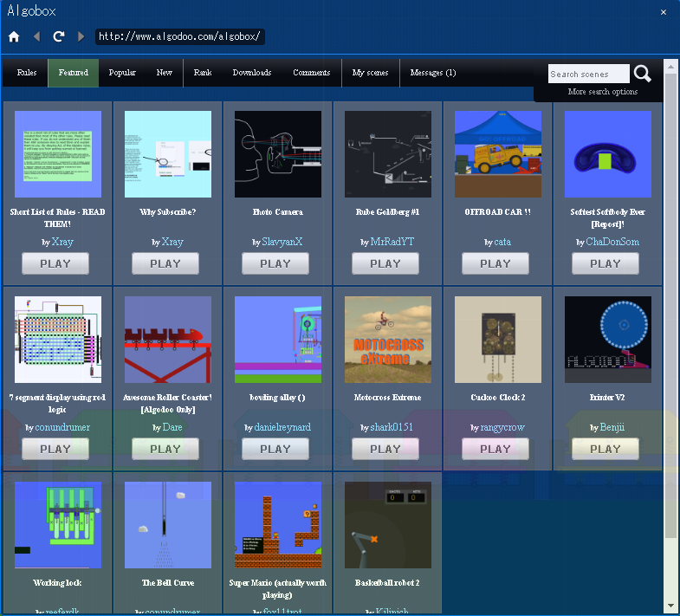Click the URL address field
Screen dimensions: 680x616
(179, 36)
